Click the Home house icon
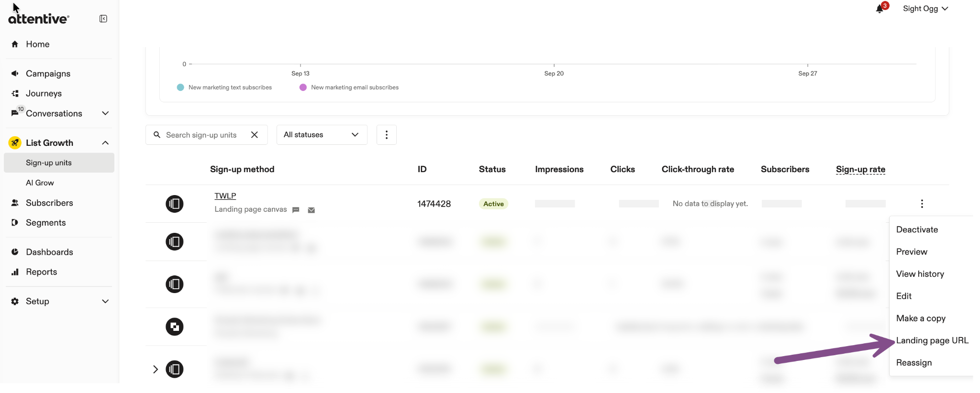 15,44
